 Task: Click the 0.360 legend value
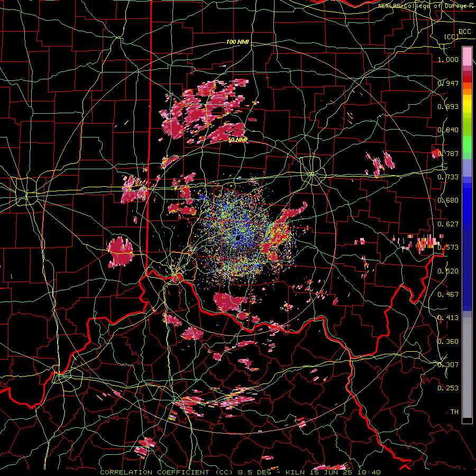pos(448,341)
